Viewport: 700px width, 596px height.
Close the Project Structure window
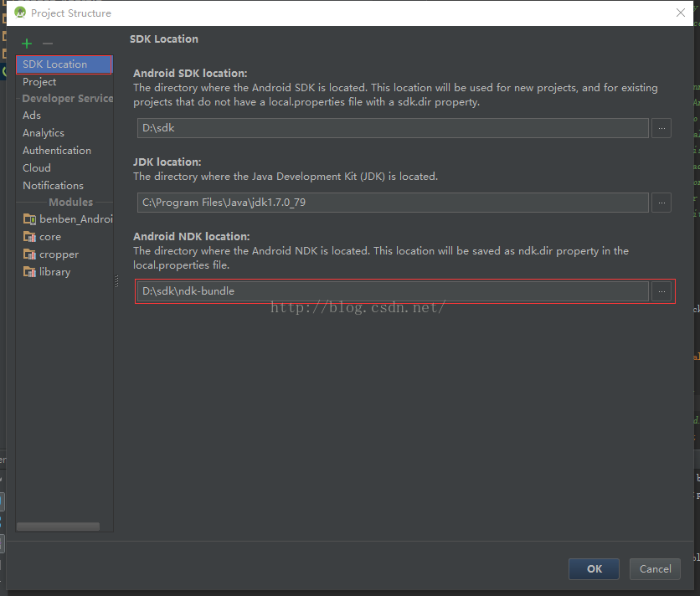pos(681,13)
